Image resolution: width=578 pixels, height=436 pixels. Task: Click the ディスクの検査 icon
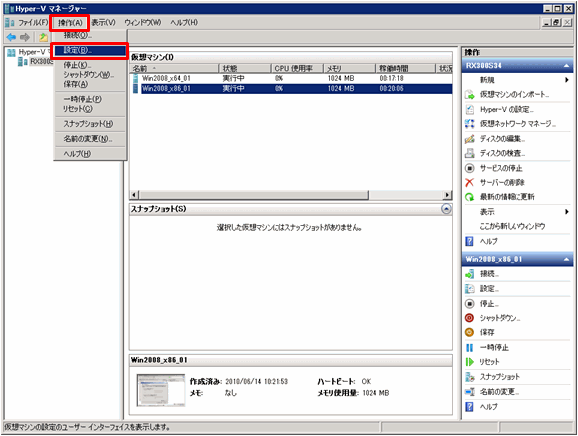point(469,153)
